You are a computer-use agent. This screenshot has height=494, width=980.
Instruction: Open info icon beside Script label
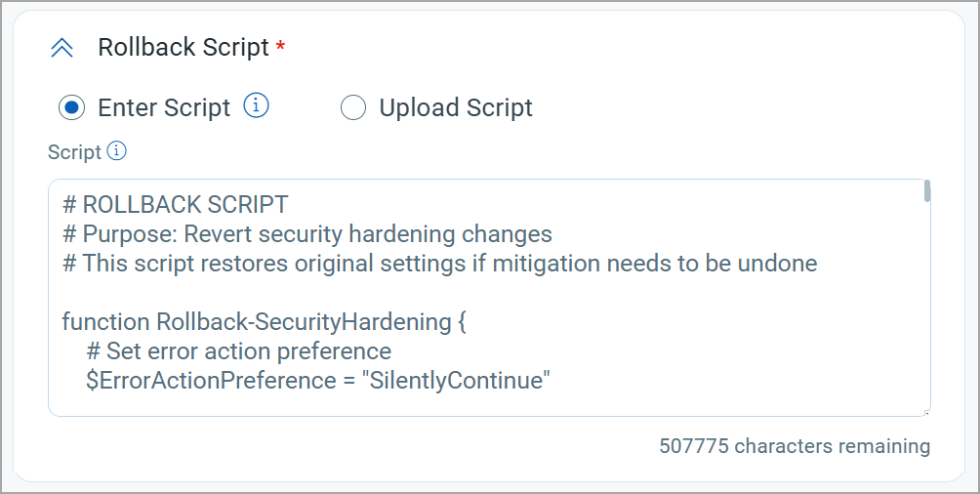click(x=116, y=150)
